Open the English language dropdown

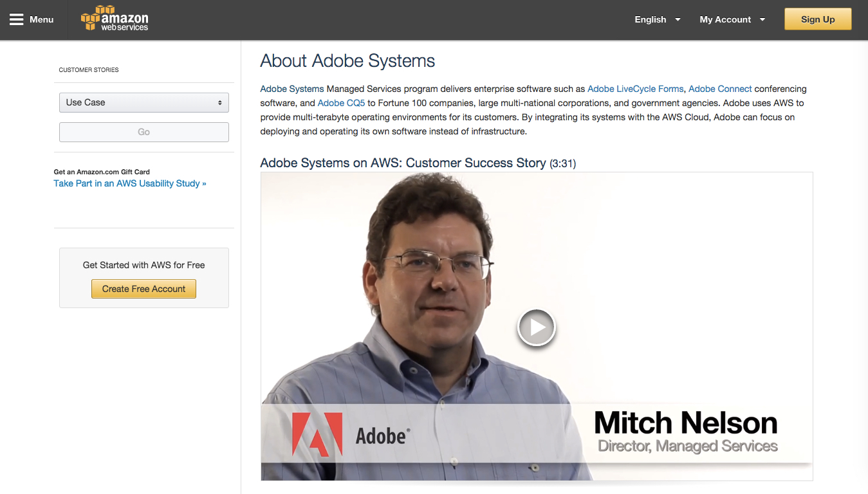[x=650, y=19]
